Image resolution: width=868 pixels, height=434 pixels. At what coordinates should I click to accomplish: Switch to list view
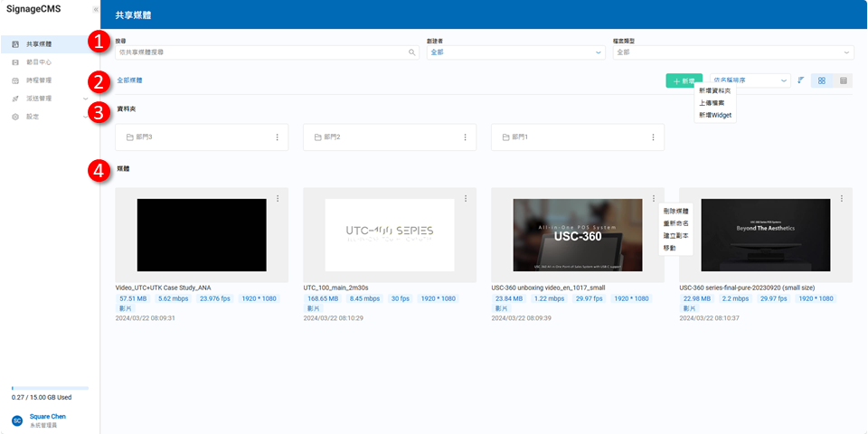[844, 80]
